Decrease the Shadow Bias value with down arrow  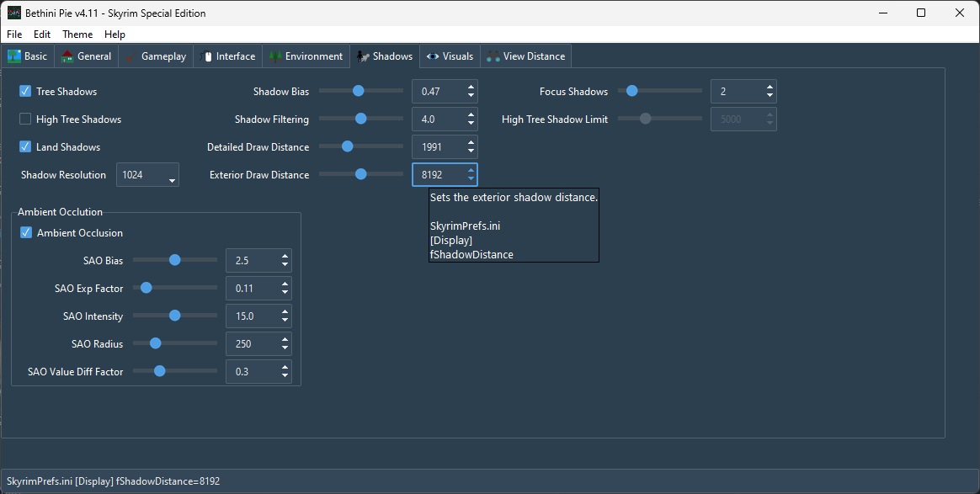pyautogui.click(x=471, y=96)
